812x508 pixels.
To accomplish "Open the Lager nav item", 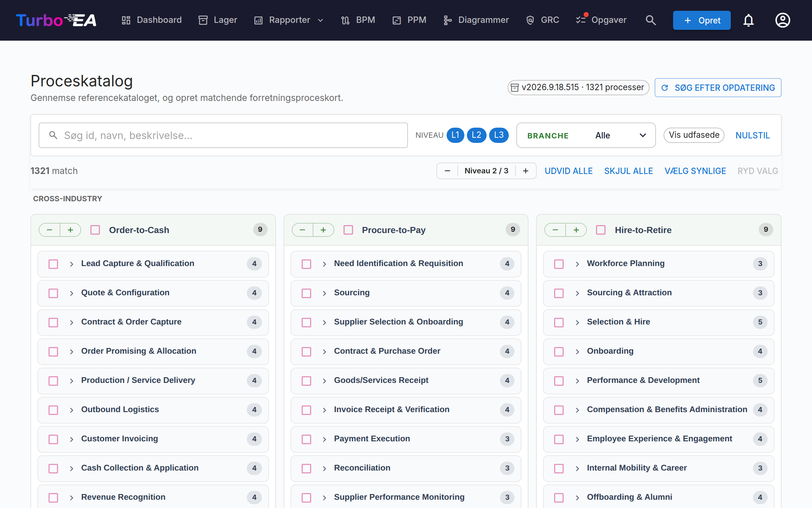I will pyautogui.click(x=218, y=20).
